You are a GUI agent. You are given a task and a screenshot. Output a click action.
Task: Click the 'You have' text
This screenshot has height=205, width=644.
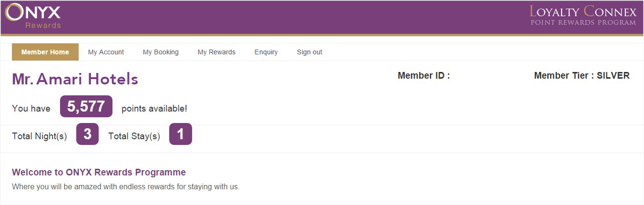[x=31, y=109]
